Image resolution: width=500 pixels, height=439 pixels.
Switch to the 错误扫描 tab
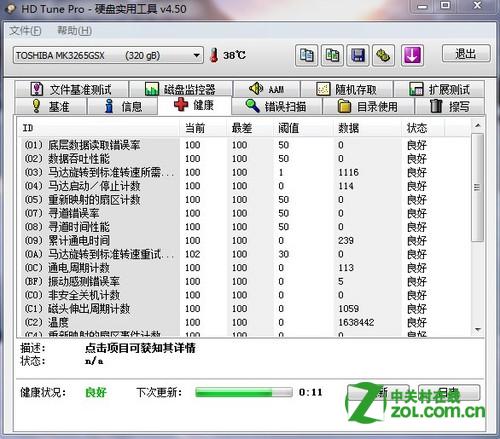coord(277,107)
